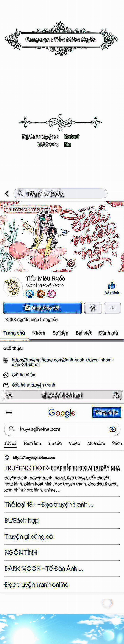This screenshot has width=124, height=644.
Task: Click the magnifier icon in the Facebook search bar
Action: click(x=21, y=194)
